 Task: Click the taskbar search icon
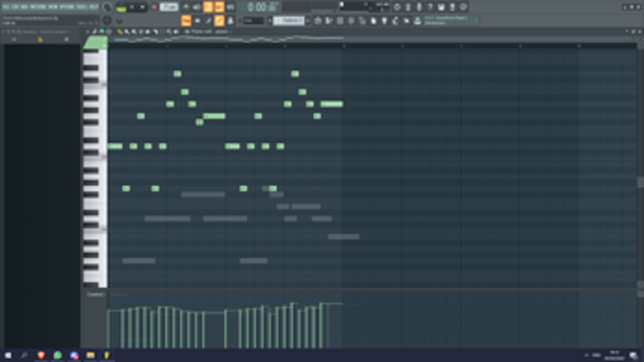coord(24,355)
